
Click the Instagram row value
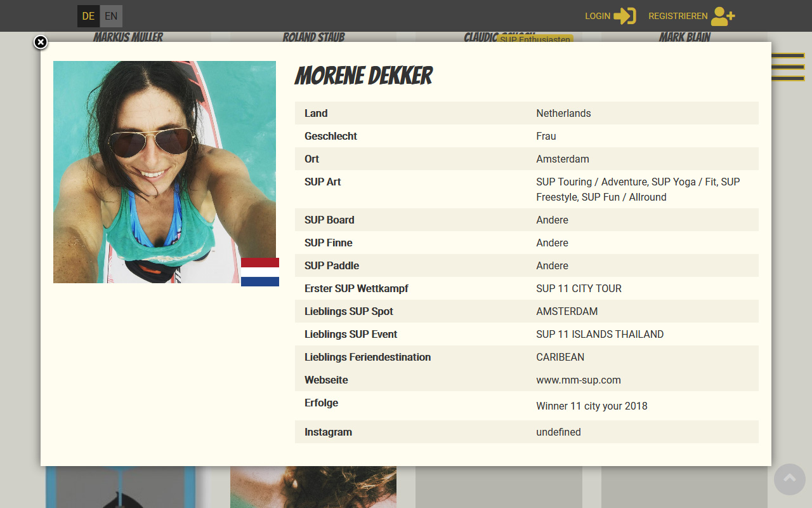pos(558,432)
